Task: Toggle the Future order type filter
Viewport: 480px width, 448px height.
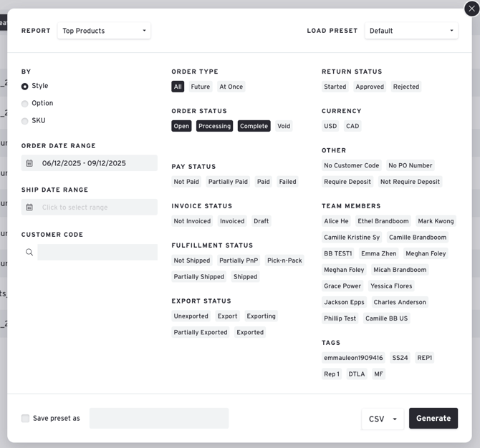Action: 201,87
